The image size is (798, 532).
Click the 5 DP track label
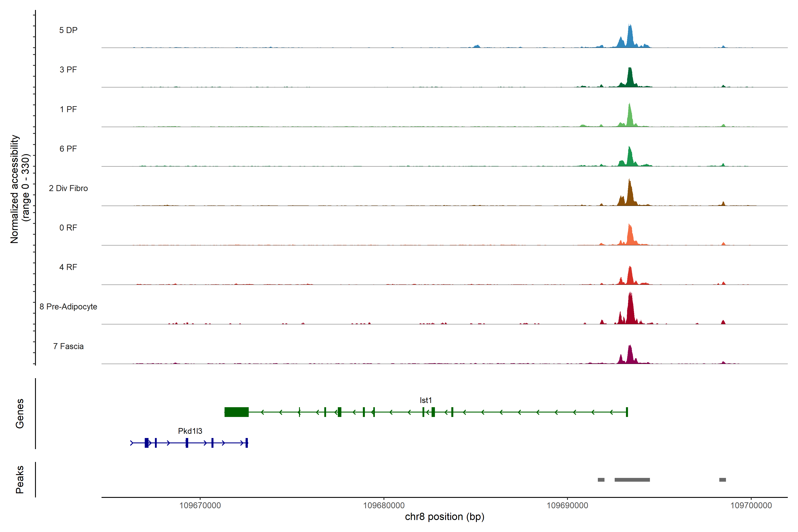point(68,30)
